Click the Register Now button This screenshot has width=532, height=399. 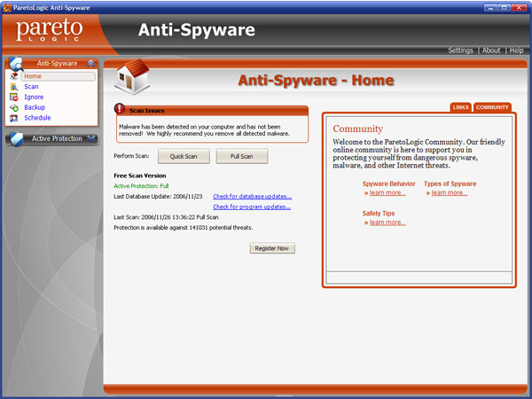[x=272, y=248]
